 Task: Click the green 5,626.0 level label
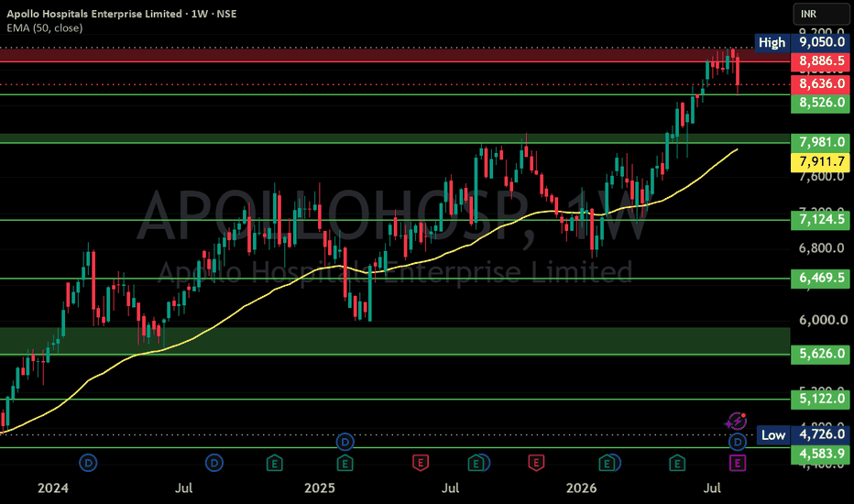point(821,354)
